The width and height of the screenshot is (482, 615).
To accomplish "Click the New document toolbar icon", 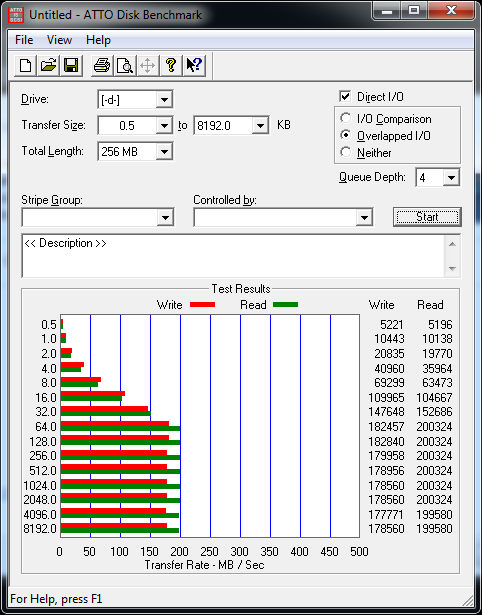I will (25, 66).
